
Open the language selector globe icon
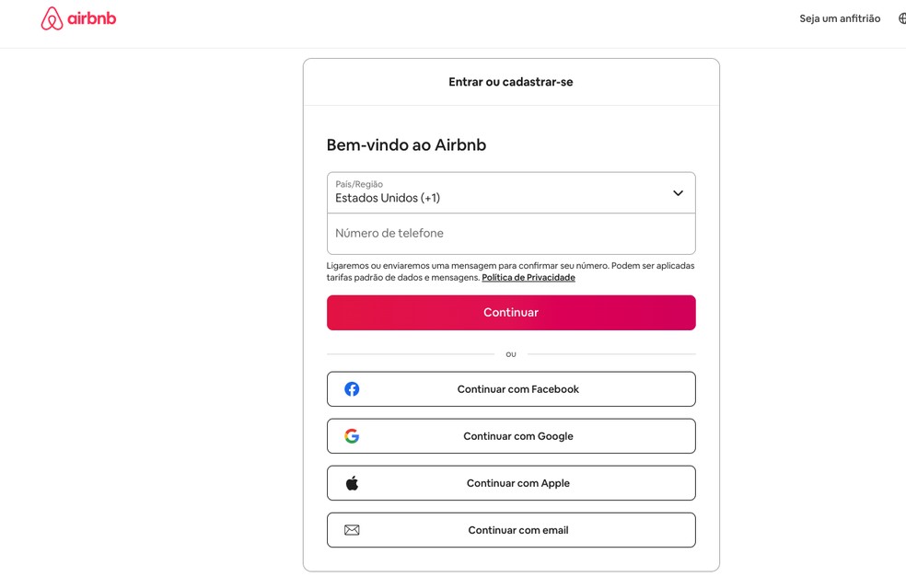tap(900, 17)
